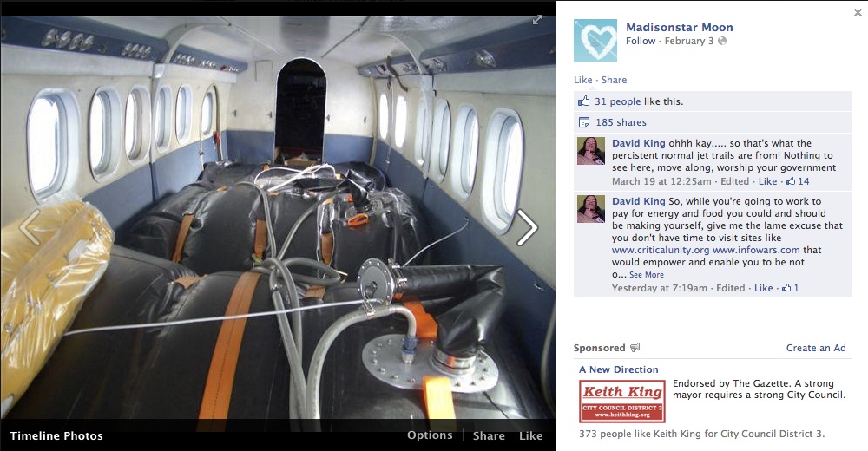Open www.criticalunity.org link
This screenshot has height=451, width=868.
661,250
